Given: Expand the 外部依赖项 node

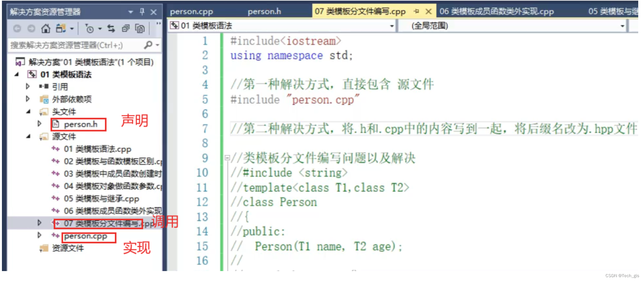Looking at the screenshot, I should tap(28, 99).
